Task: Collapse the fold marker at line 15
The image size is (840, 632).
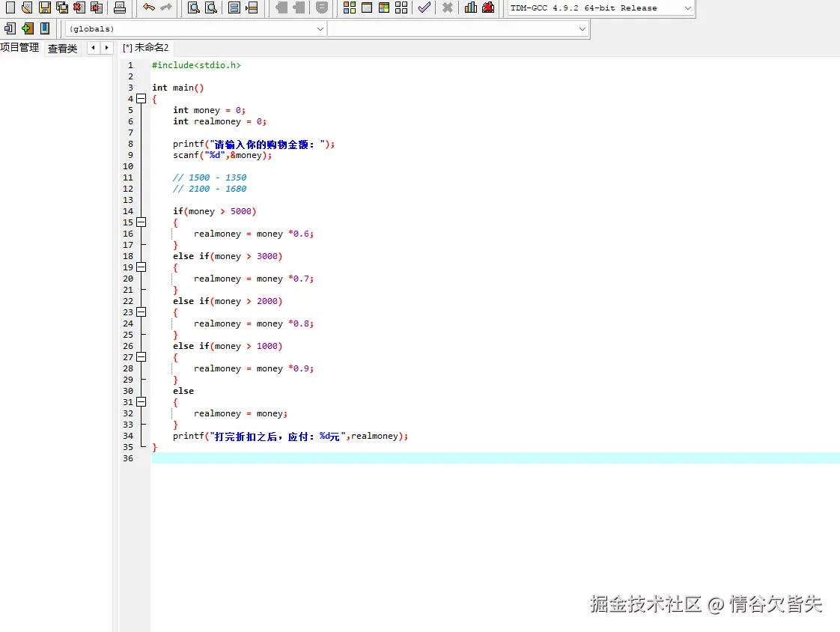Action: tap(141, 222)
